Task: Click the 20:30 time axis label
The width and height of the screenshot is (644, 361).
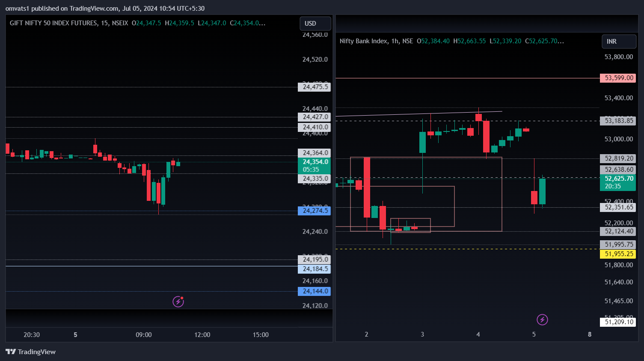Action: coord(32,335)
